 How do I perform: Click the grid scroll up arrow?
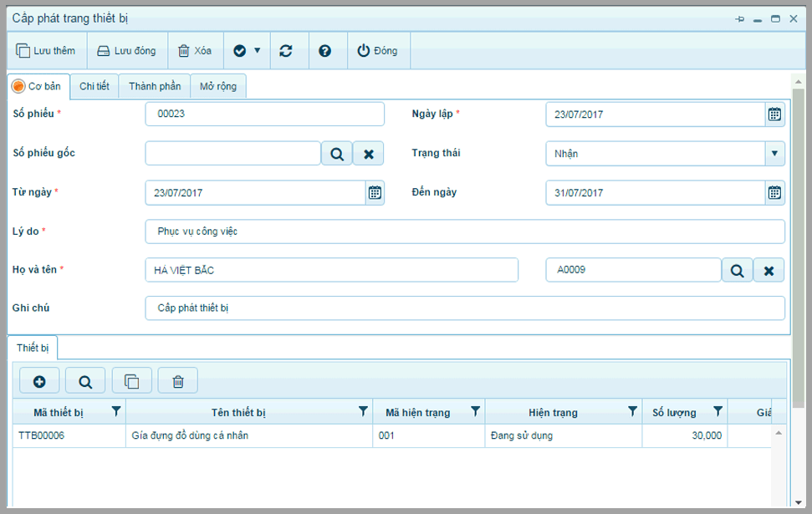(779, 433)
